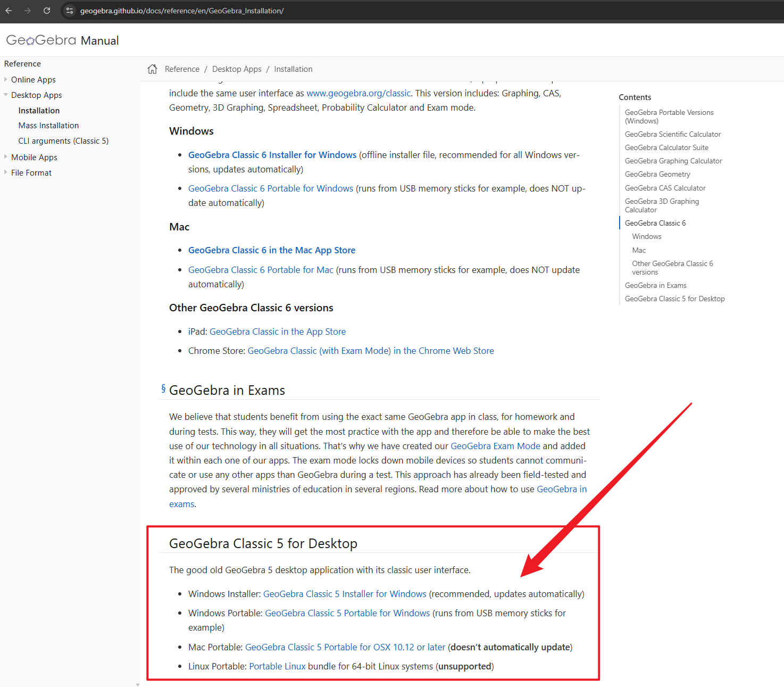Screen dimensions: 784x687
Task: Jump to Mac subsection in Contents
Action: click(x=639, y=250)
